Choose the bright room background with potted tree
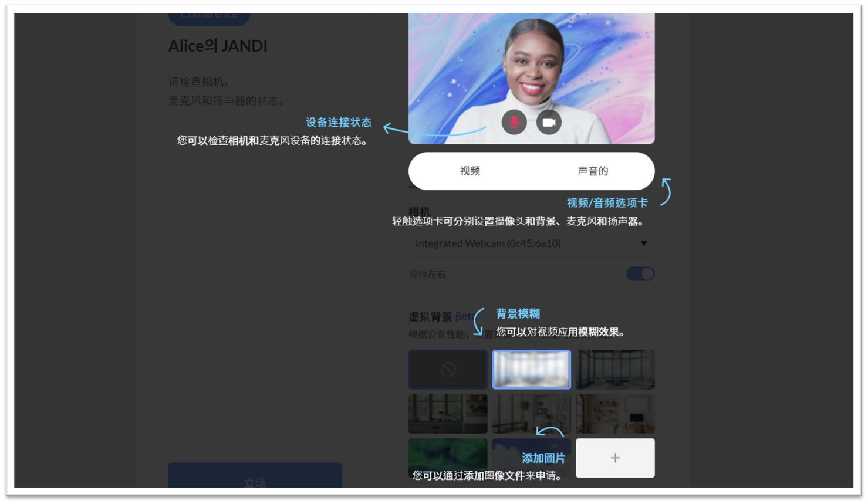868x504 pixels. (531, 414)
